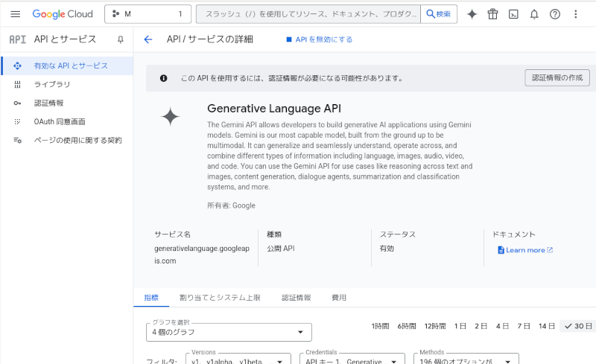Click the 有効 status value
596x364 pixels.
coord(387,249)
